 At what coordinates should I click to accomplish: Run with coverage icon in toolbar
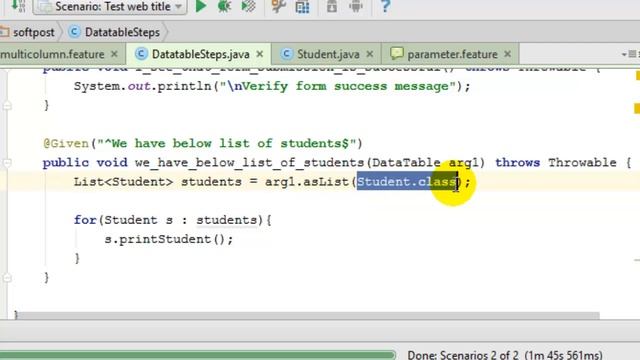(x=248, y=6)
